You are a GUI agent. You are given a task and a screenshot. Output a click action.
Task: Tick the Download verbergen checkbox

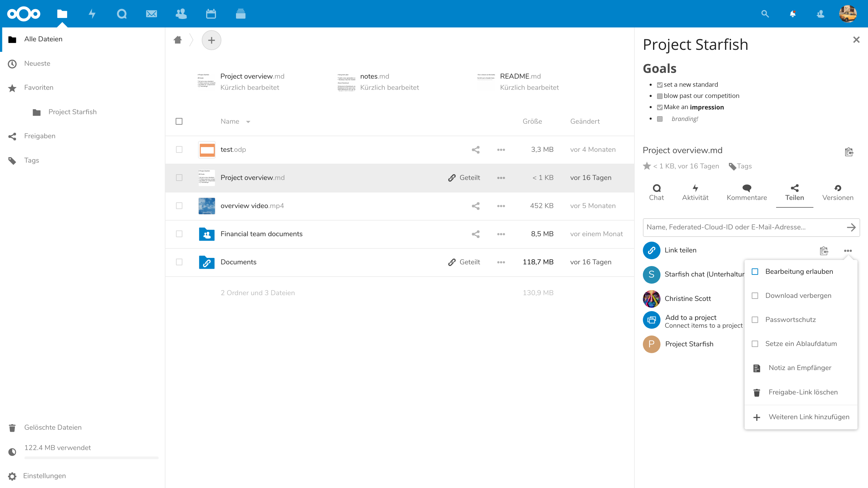point(755,296)
